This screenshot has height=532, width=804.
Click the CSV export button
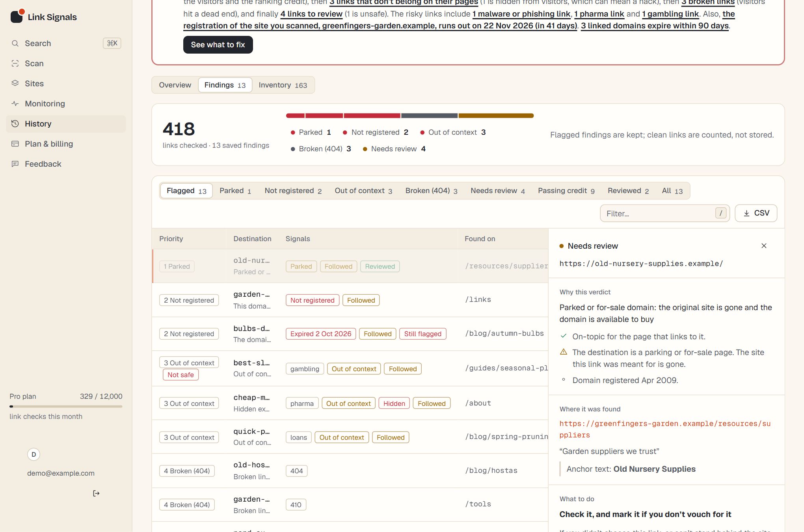[x=756, y=213]
